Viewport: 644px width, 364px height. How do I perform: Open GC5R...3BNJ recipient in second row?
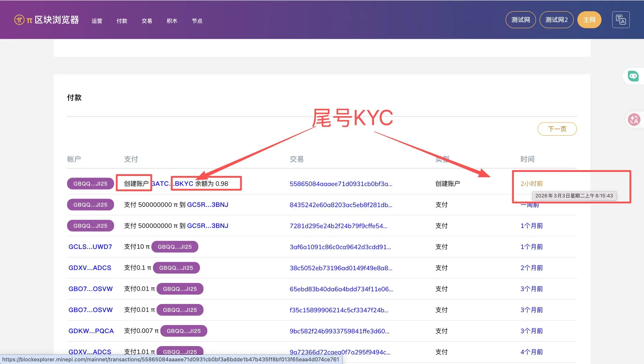[208, 205]
